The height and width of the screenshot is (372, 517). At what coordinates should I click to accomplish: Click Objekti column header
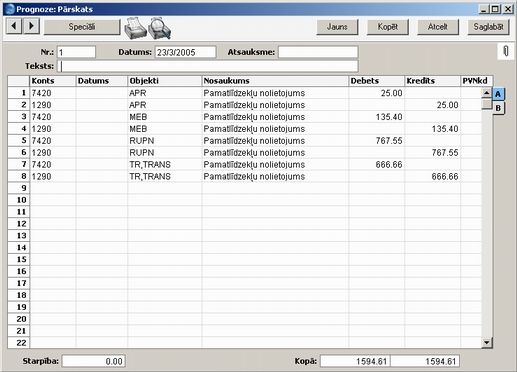point(165,81)
